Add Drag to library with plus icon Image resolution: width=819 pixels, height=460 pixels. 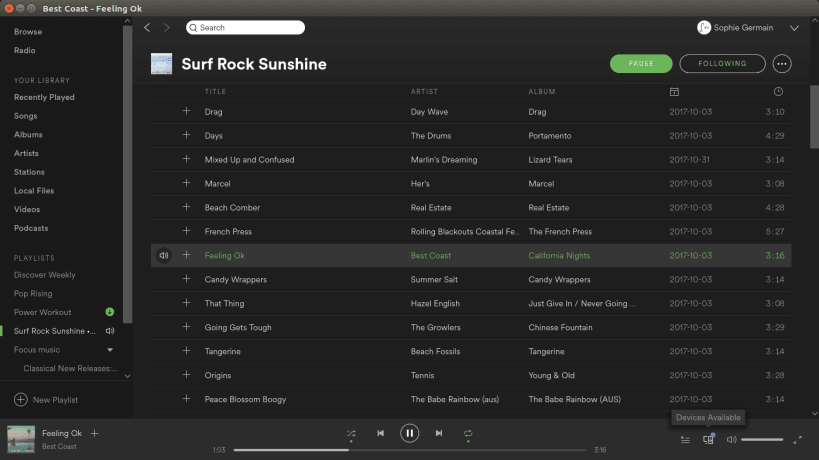coord(186,111)
